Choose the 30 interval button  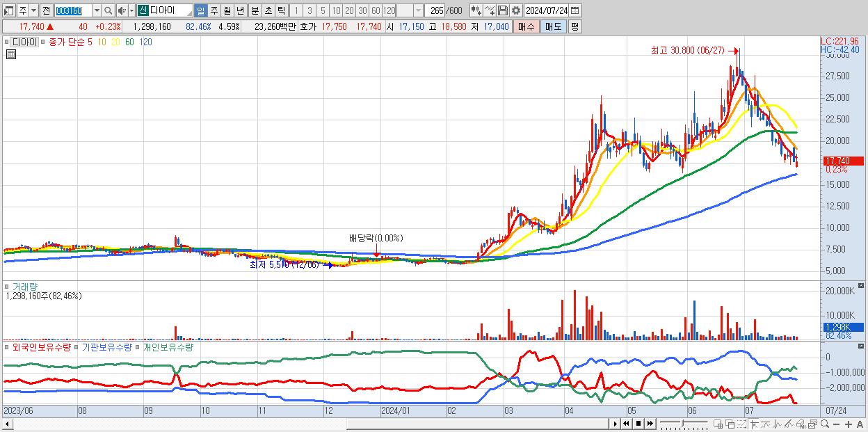(x=362, y=10)
